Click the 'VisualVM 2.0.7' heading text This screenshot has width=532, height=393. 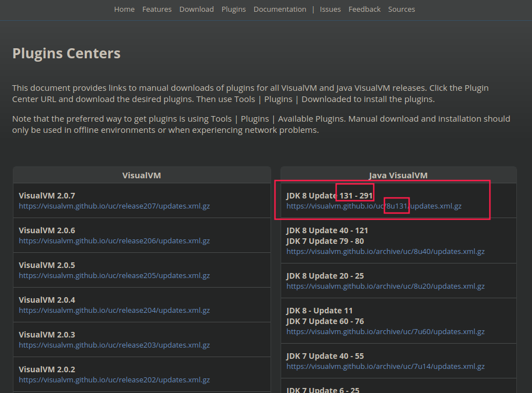(x=47, y=196)
